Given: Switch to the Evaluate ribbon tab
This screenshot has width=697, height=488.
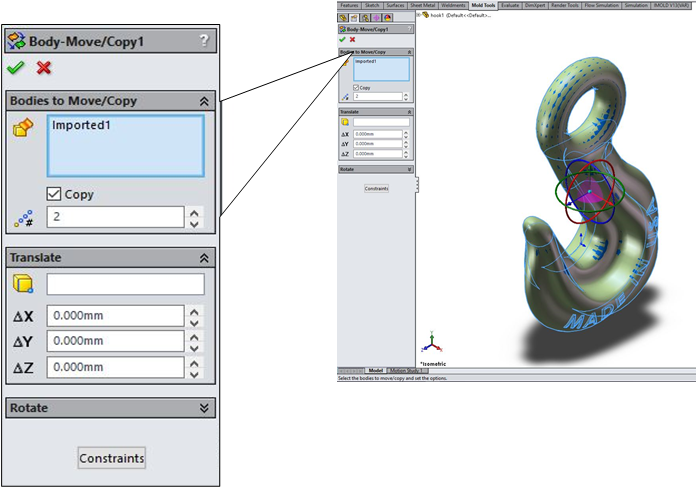Looking at the screenshot, I should click(509, 5).
